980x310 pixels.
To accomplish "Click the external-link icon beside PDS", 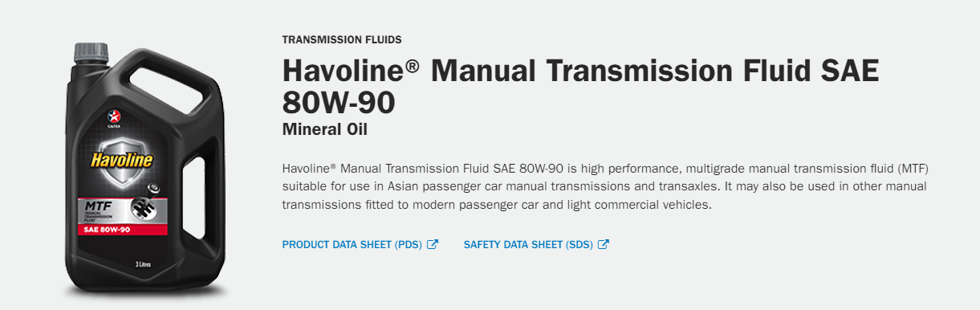I will (x=433, y=244).
